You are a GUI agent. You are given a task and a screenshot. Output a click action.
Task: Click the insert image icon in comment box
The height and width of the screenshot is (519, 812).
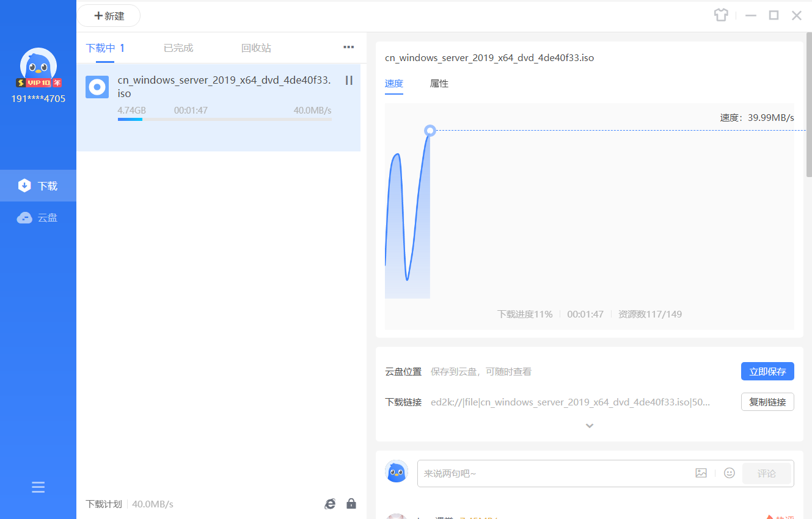pyautogui.click(x=701, y=473)
